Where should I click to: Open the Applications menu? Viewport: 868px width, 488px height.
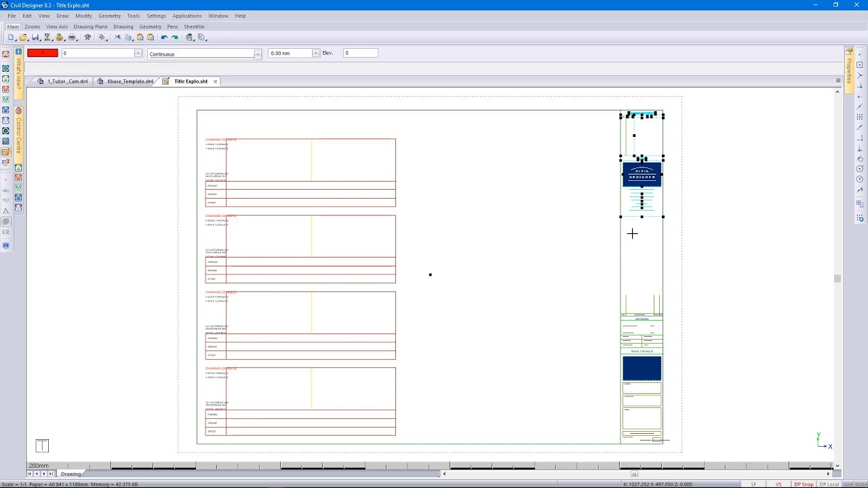click(186, 16)
